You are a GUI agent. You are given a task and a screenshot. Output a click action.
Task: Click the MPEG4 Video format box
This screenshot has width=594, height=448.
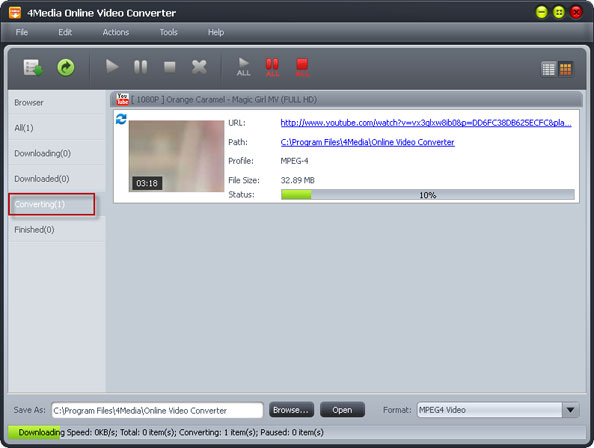click(x=489, y=410)
